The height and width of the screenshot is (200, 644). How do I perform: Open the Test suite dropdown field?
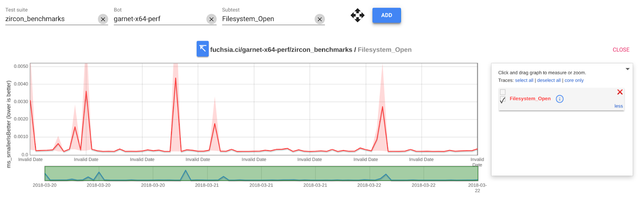click(x=50, y=19)
